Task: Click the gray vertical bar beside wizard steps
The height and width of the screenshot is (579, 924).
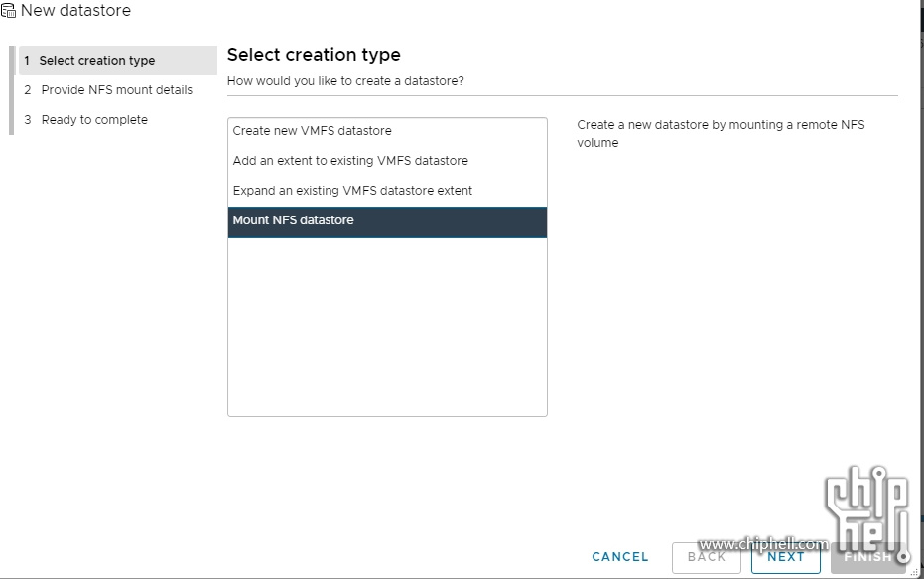Action: 11,90
